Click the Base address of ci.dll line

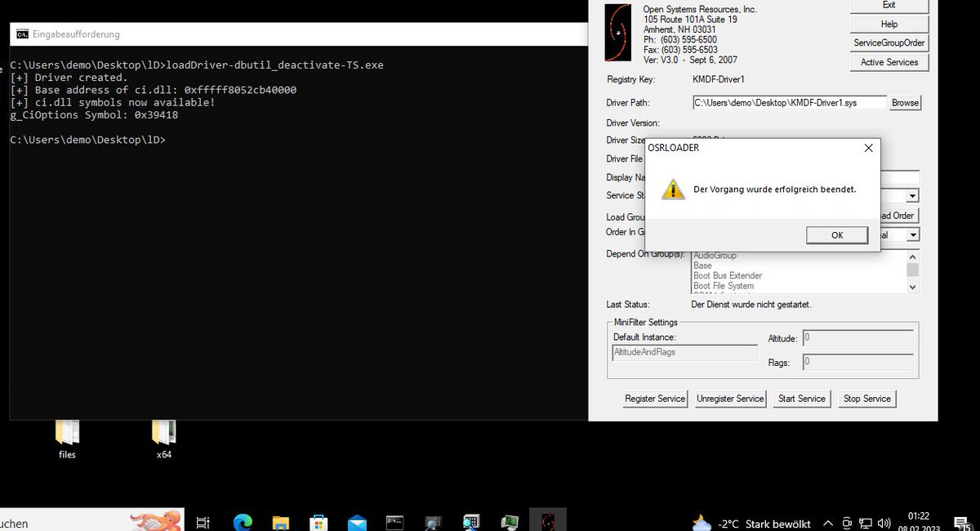pyautogui.click(x=154, y=90)
